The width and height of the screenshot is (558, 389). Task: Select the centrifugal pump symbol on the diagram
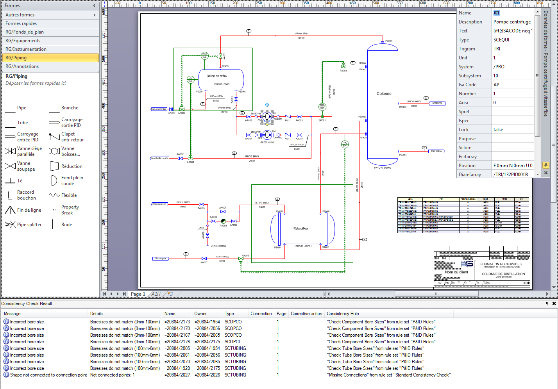tap(267, 116)
